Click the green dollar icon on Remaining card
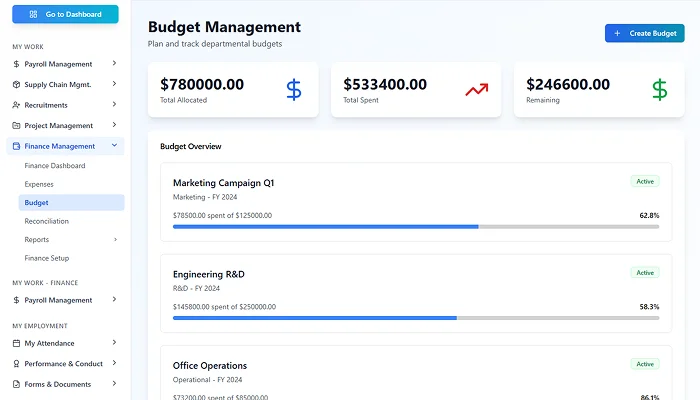The image size is (700, 400). (659, 90)
